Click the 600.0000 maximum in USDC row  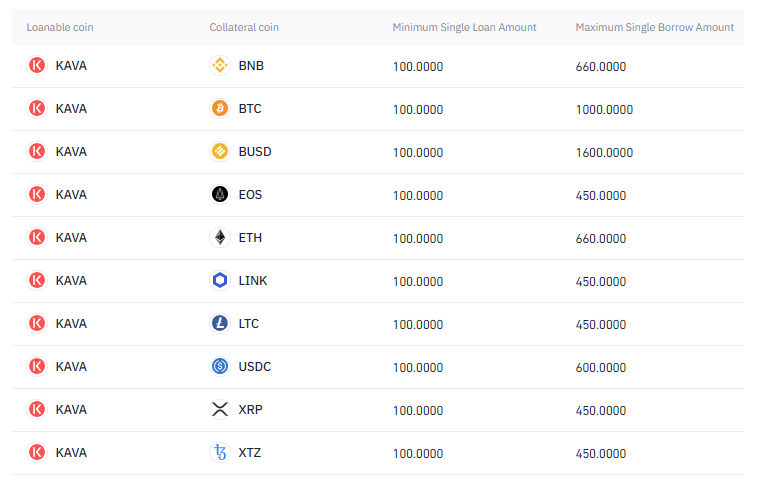pyautogui.click(x=601, y=367)
